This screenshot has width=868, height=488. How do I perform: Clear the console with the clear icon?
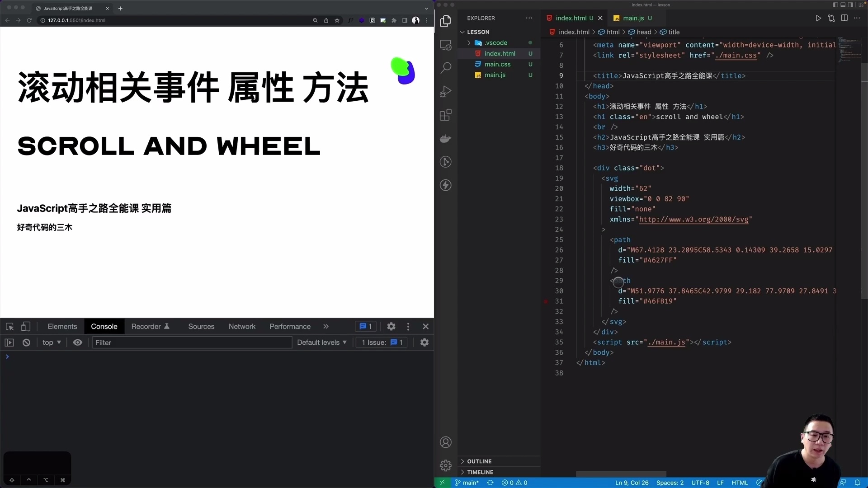(x=26, y=343)
